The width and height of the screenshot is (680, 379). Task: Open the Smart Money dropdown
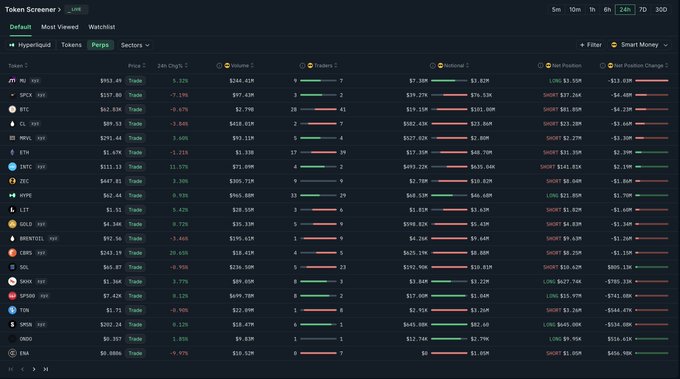coord(639,45)
